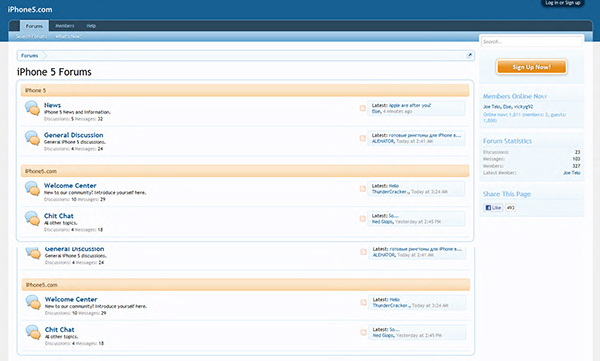600x361 pixels.
Task: Focus the Search input field
Action: pos(532,41)
